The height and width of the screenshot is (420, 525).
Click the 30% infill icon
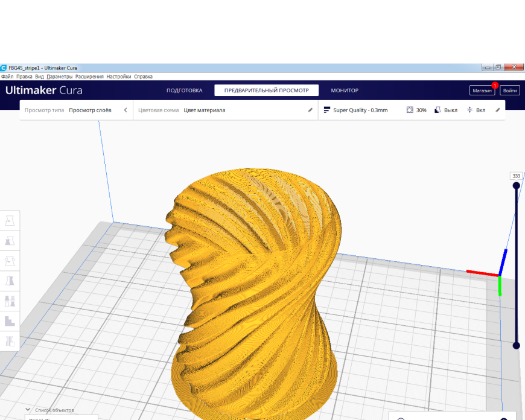coord(410,110)
